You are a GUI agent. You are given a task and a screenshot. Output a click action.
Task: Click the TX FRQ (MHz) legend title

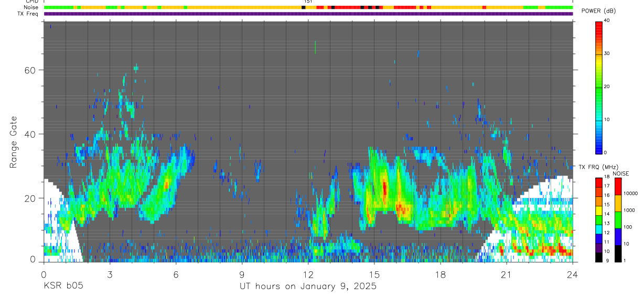click(x=598, y=167)
